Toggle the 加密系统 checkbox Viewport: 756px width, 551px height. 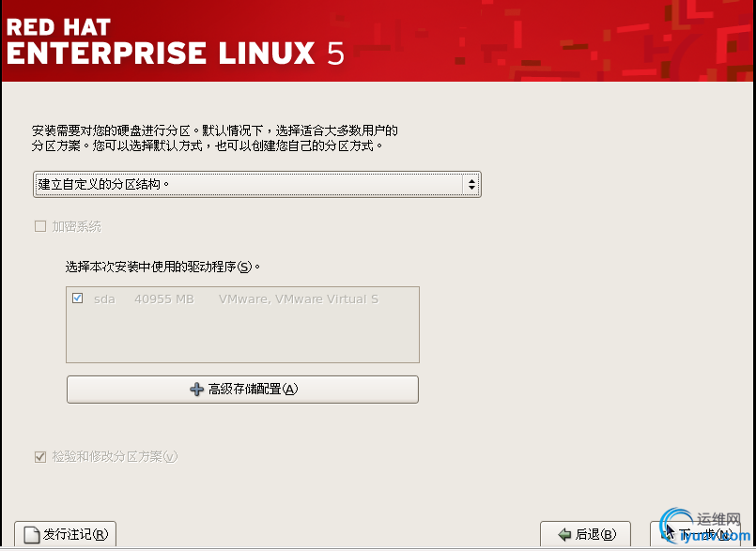(40, 226)
